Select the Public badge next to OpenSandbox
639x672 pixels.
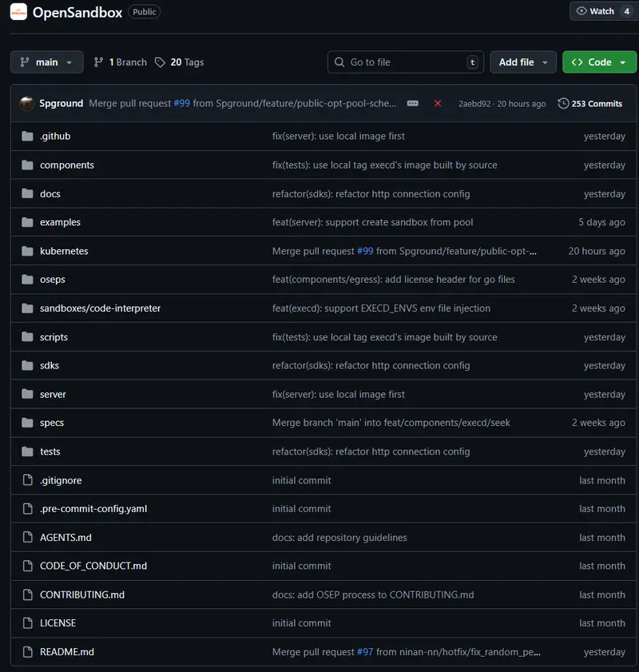tap(144, 12)
